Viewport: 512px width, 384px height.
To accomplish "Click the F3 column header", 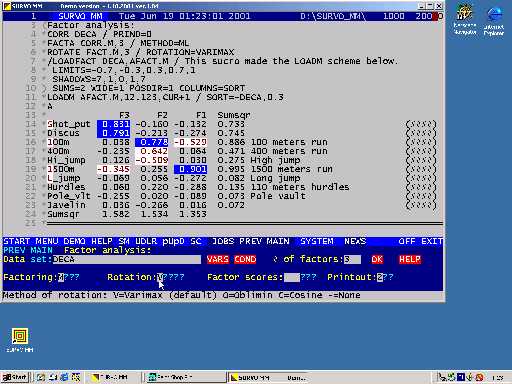I will tap(124, 115).
